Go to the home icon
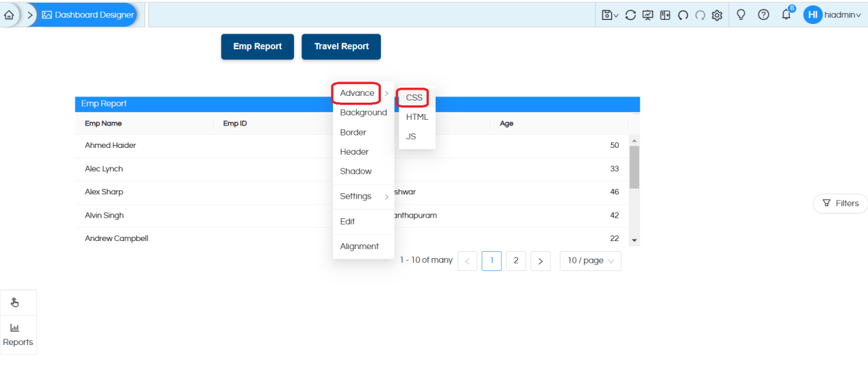868x373 pixels. point(9,15)
